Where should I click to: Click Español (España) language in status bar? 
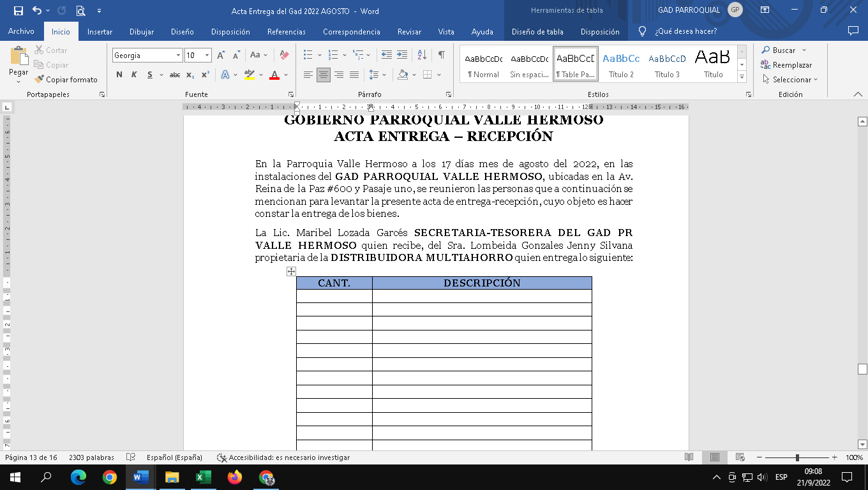coord(174,457)
